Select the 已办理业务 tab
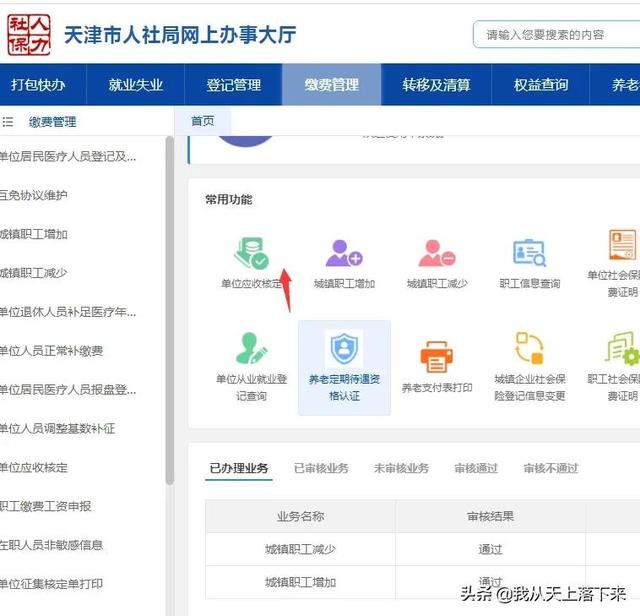Viewport: 640px width, 616px height. (239, 468)
